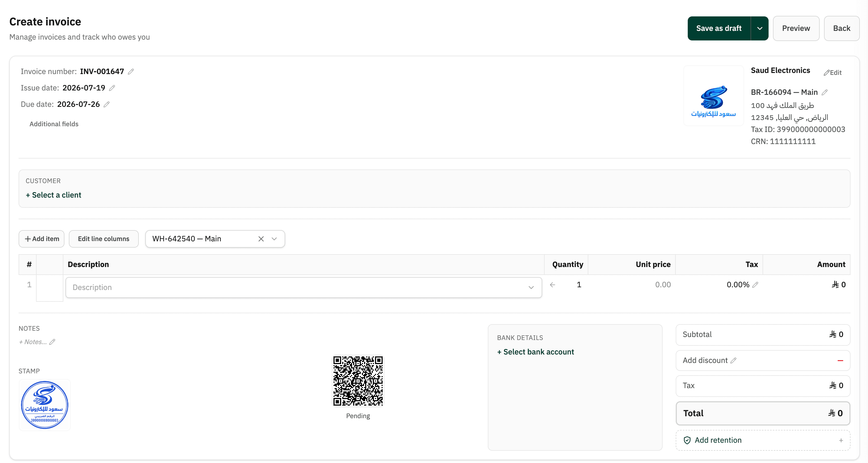Edit the invoice number pencil icon
Image resolution: width=868 pixels, height=463 pixels.
click(x=131, y=72)
